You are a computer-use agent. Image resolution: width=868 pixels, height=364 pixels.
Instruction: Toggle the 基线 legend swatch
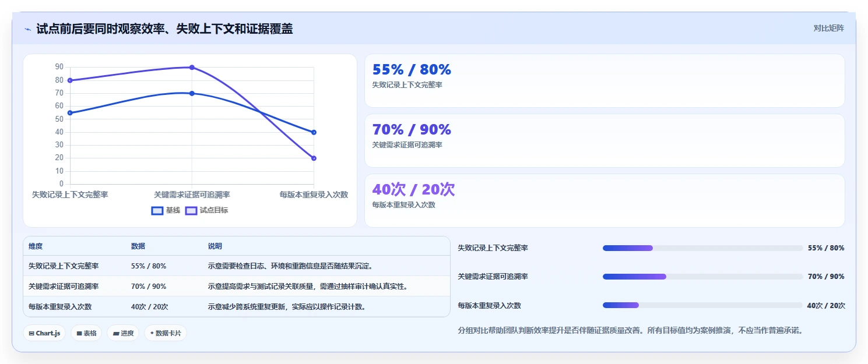[x=157, y=211]
